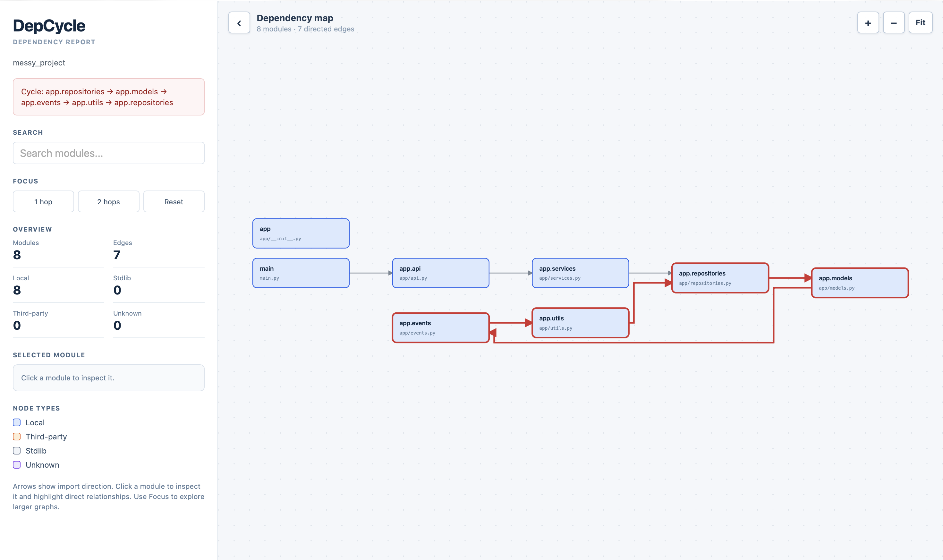Click the Edges count 7

117,255
